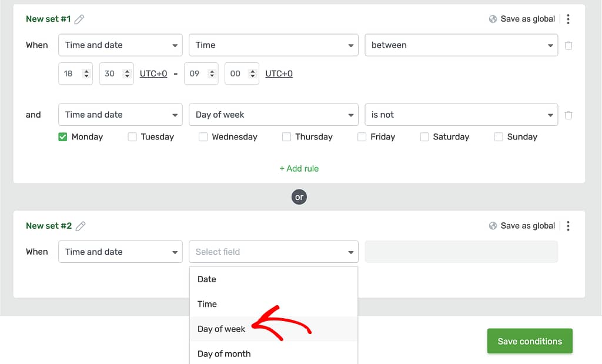Collapse the Select field dropdown in set #2
Image resolution: width=602 pixels, height=364 pixels.
(x=274, y=252)
